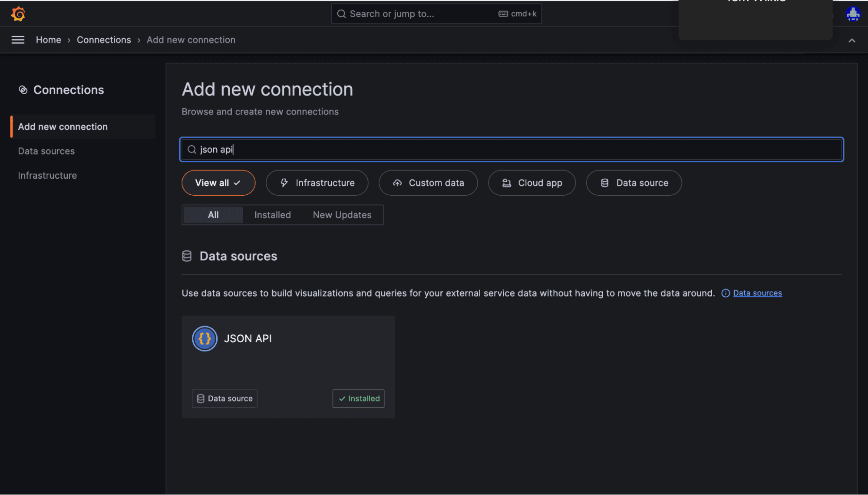Click the Connections globe icon in the sidebar
The height and width of the screenshot is (495, 868).
tap(23, 89)
